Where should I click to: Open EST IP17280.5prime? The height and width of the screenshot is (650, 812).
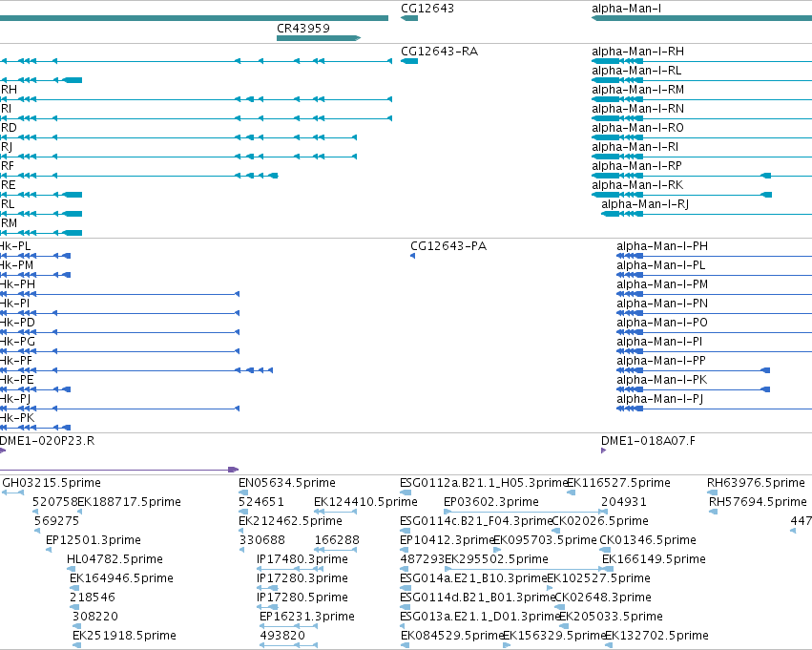click(x=302, y=598)
